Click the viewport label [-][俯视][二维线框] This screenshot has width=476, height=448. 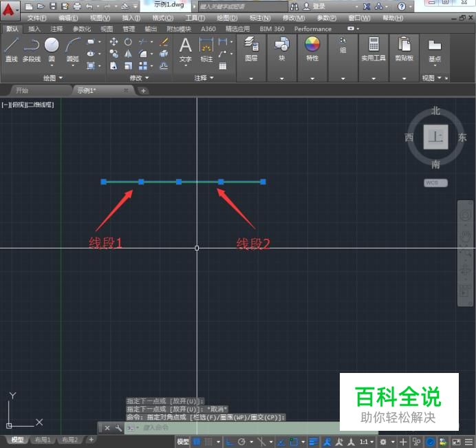tap(28, 105)
